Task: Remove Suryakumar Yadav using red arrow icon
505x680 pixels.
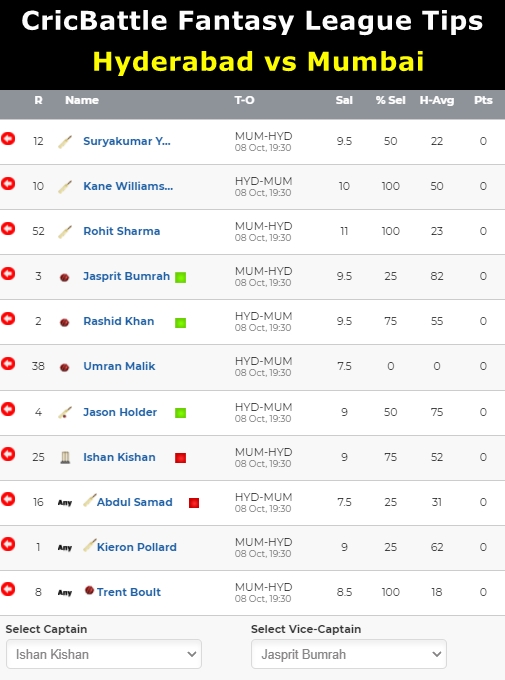Action: click(8, 139)
